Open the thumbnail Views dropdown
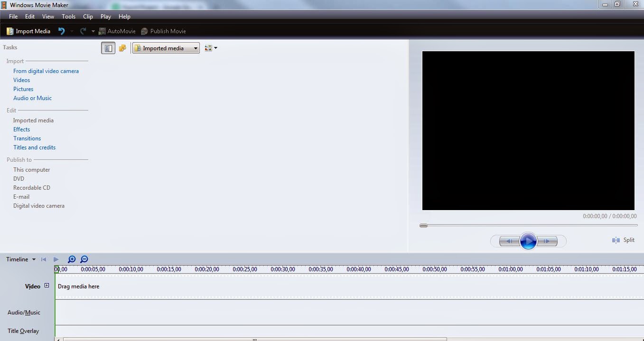This screenshot has width=644, height=341. click(210, 47)
